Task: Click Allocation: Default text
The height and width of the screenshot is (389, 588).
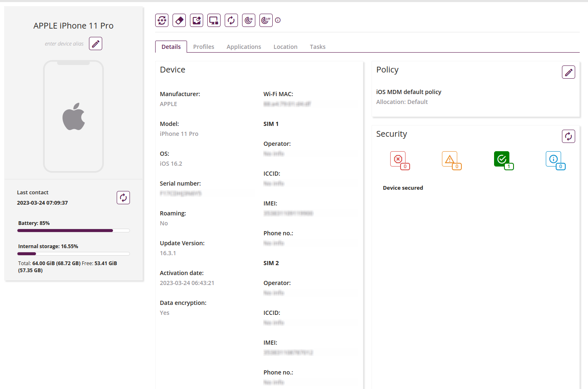Action: (x=402, y=102)
